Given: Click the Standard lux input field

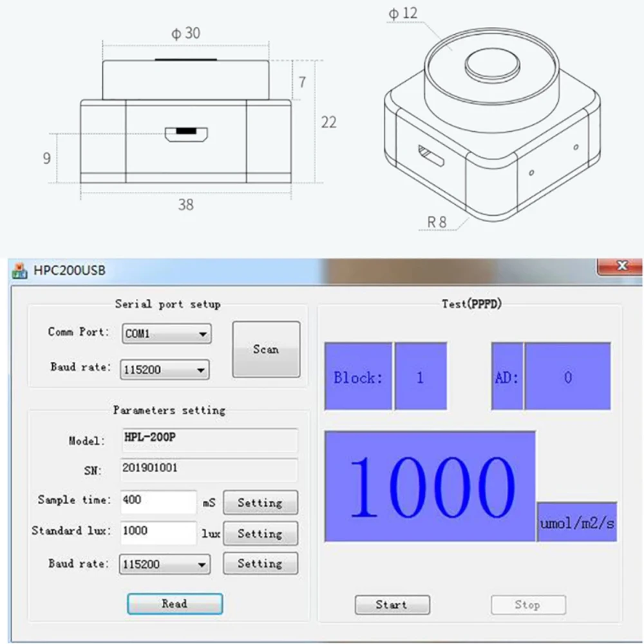Looking at the screenshot, I should tap(158, 533).
